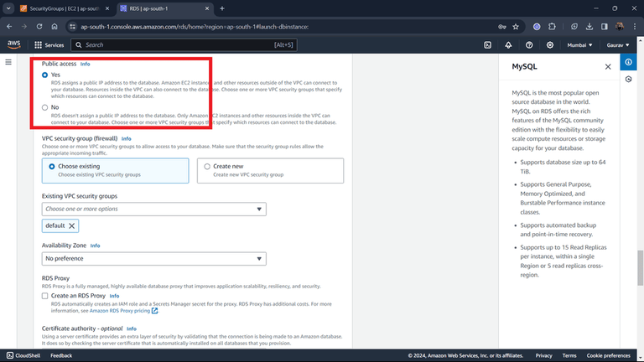This screenshot has height=362, width=644.
Task: Click the CloudShell icon in the footer
Action: click(x=10, y=355)
